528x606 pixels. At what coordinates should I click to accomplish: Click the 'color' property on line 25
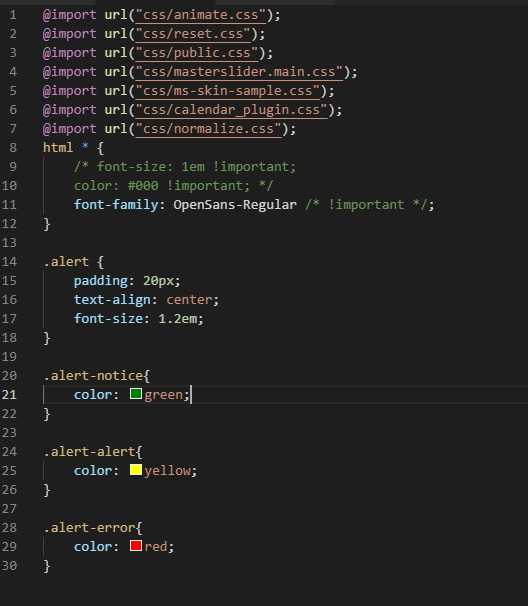tap(93, 470)
